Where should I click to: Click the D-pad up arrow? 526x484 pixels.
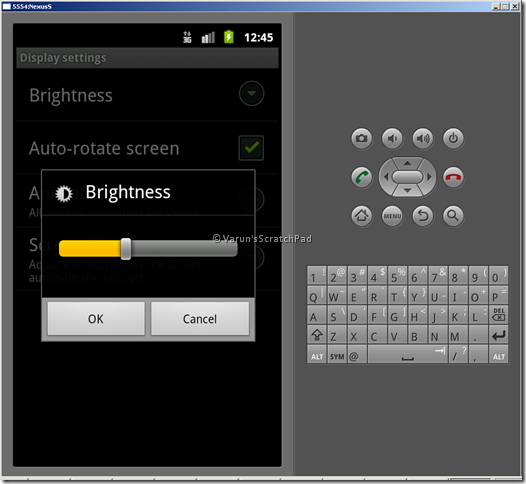coord(407,163)
